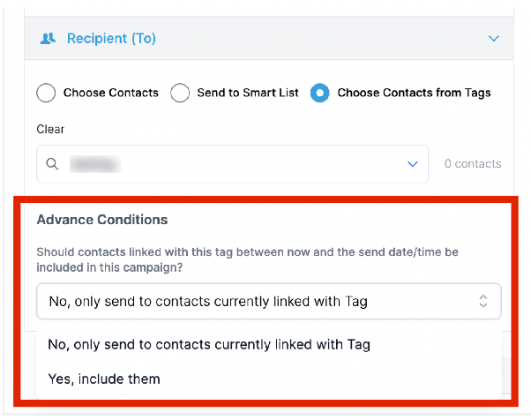Image resolution: width=531 pixels, height=420 pixels.
Task: Select the Send to Smart List radio
Action: tap(180, 93)
